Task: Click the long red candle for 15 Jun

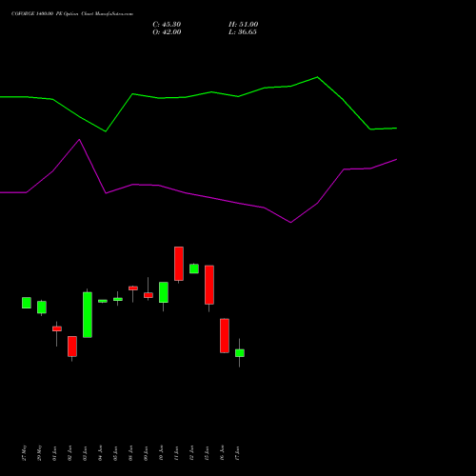Action: (x=209, y=285)
